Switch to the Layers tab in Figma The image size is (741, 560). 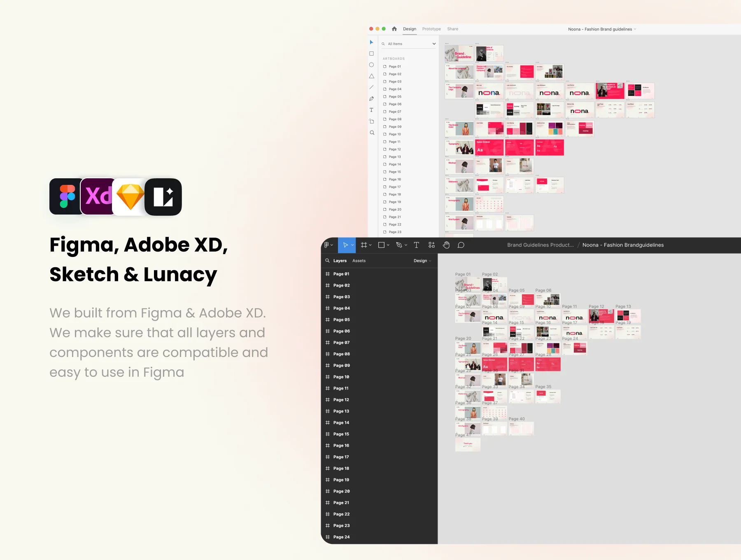click(x=340, y=261)
